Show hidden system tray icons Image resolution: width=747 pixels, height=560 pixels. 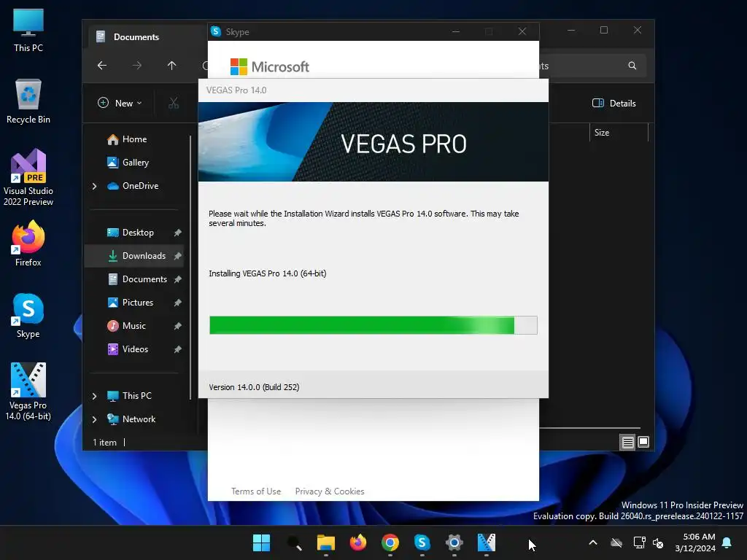(x=593, y=542)
